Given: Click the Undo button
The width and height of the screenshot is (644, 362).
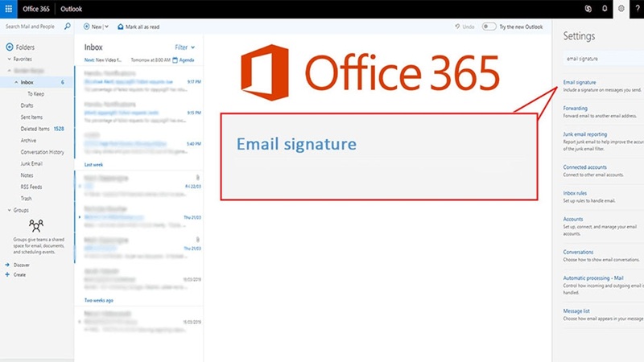Looking at the screenshot, I should pyautogui.click(x=464, y=27).
